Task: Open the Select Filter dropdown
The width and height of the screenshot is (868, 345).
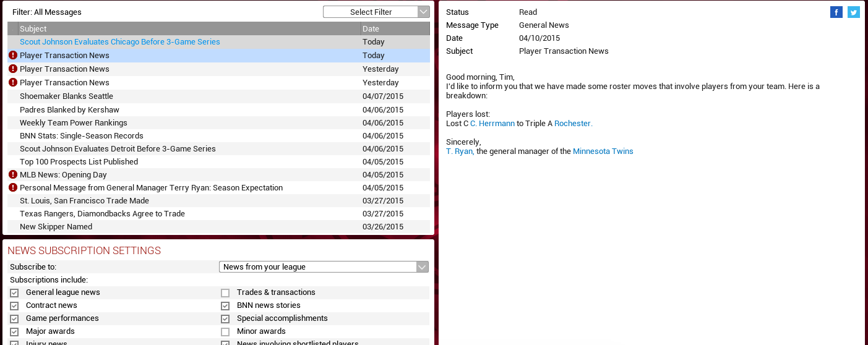Action: pos(376,12)
